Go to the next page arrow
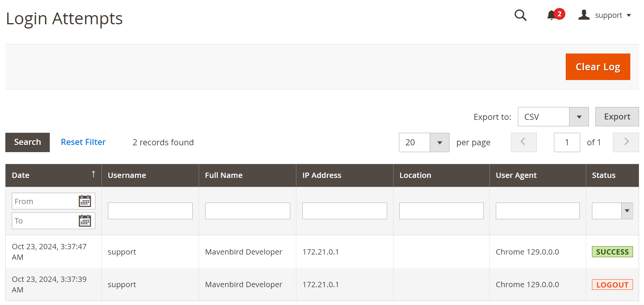The image size is (644, 305). click(626, 142)
